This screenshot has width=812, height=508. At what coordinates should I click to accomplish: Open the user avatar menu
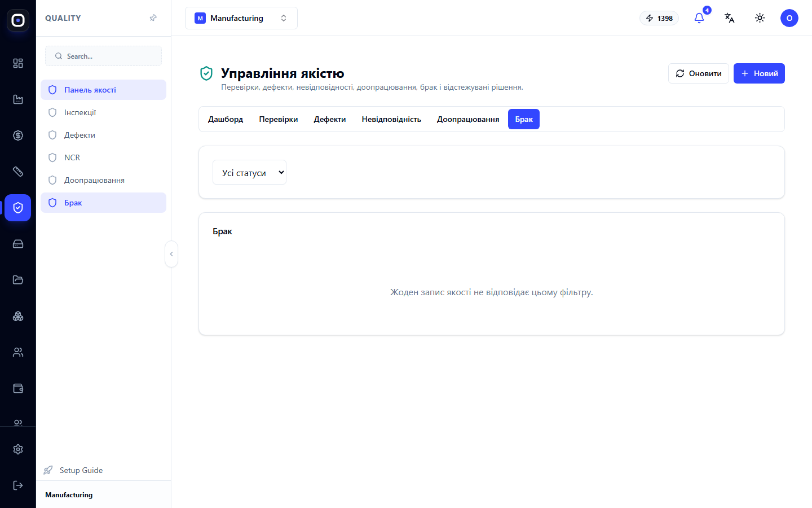tap(789, 18)
